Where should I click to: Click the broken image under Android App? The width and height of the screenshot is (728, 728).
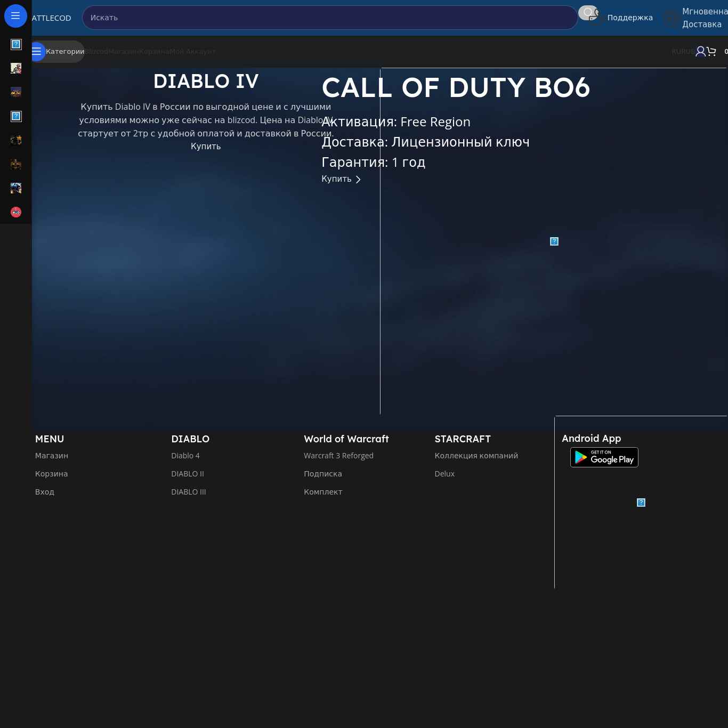(x=641, y=503)
